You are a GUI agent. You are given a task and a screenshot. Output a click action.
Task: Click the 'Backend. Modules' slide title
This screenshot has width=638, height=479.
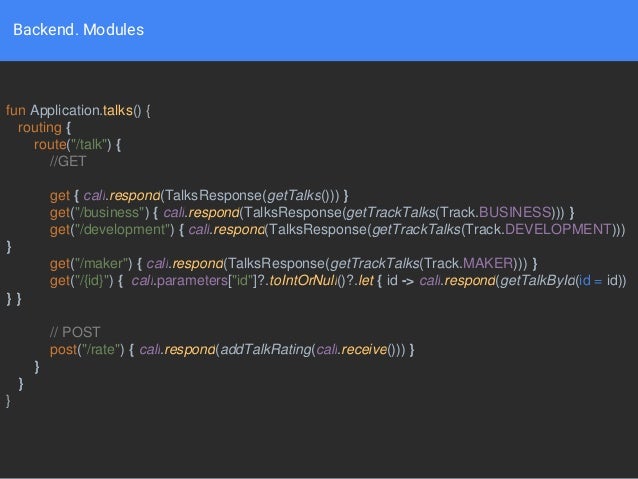79,30
